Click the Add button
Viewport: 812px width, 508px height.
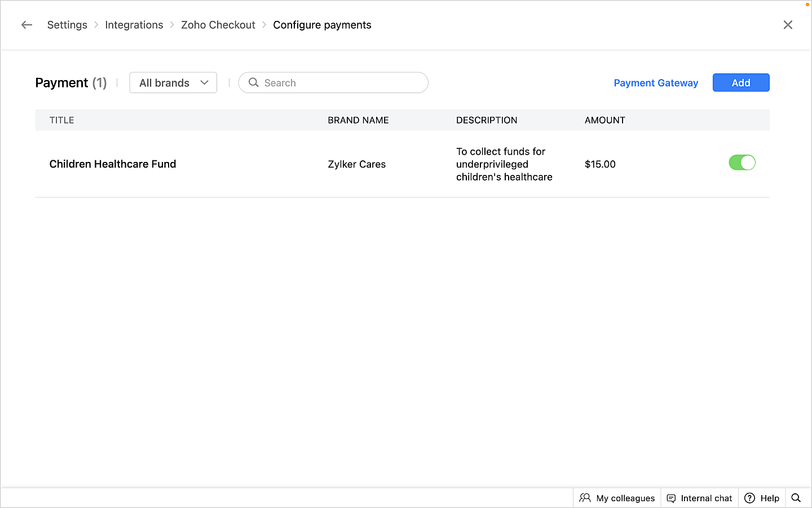740,83
